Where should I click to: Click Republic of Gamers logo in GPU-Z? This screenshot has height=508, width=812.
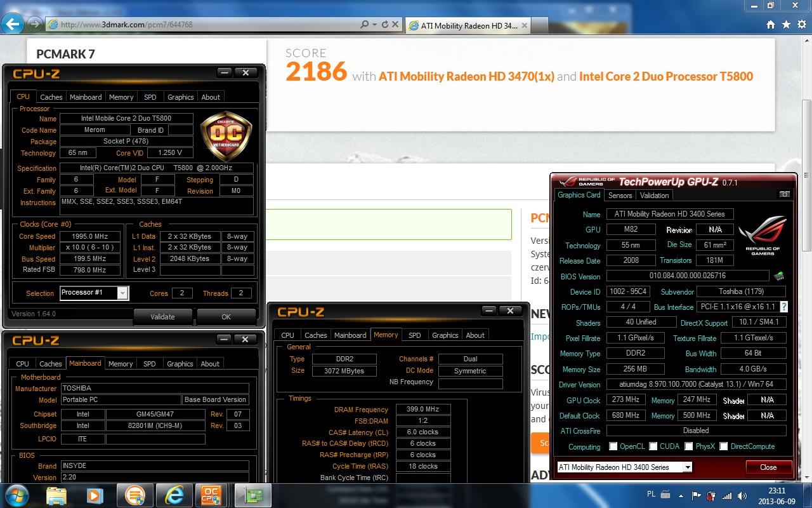tap(763, 236)
